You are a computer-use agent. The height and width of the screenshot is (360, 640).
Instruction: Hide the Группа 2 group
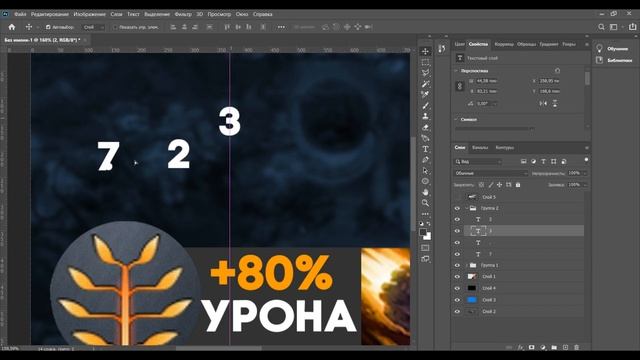tap(457, 209)
